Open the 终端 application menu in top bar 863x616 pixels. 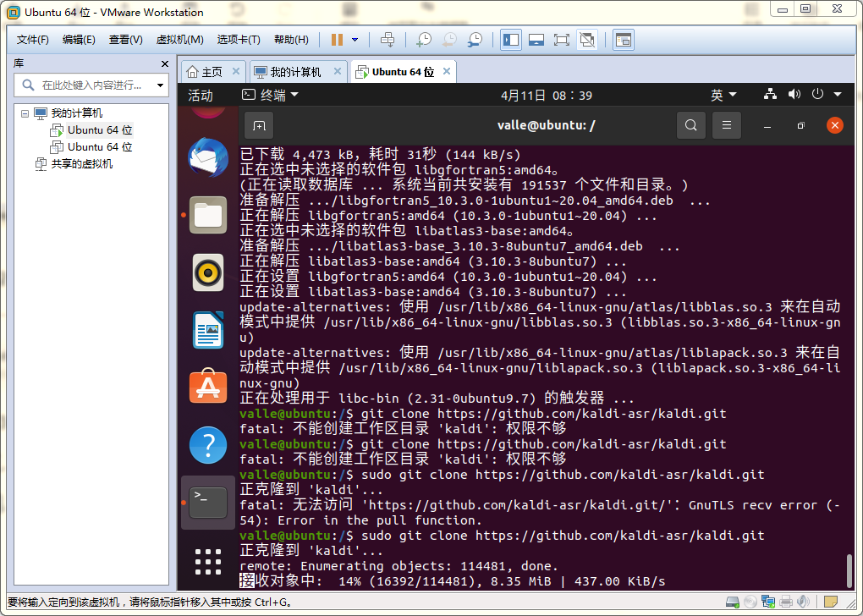click(x=270, y=96)
